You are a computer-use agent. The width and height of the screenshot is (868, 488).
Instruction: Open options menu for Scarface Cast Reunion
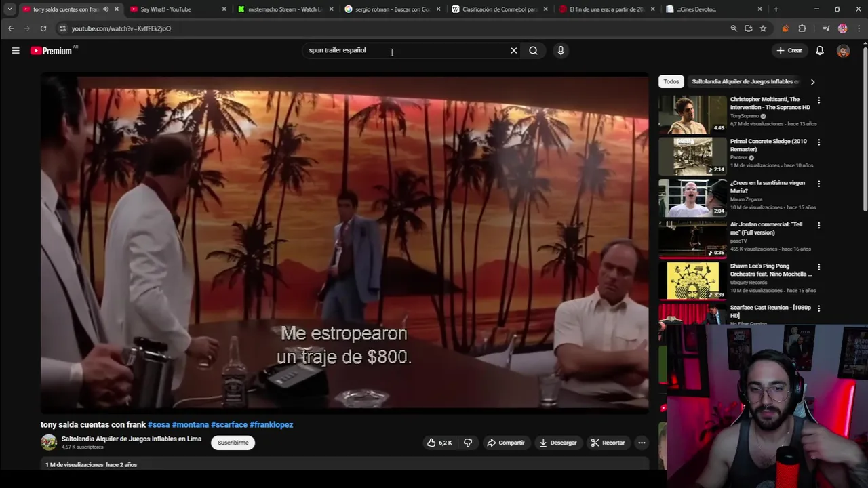point(818,308)
